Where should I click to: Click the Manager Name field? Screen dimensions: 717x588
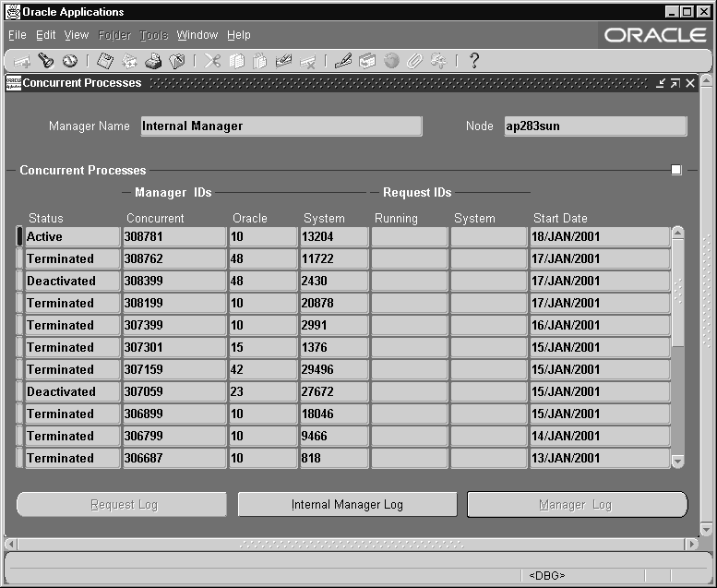tap(281, 126)
